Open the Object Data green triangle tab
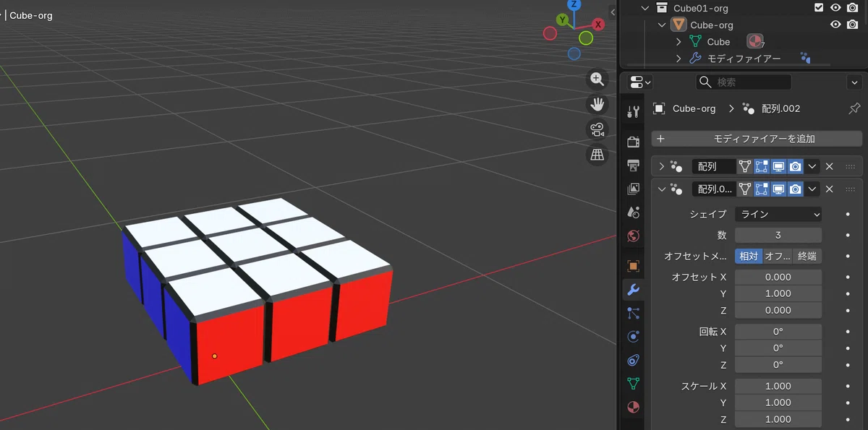Viewport: 868px width, 430px height. [x=634, y=383]
